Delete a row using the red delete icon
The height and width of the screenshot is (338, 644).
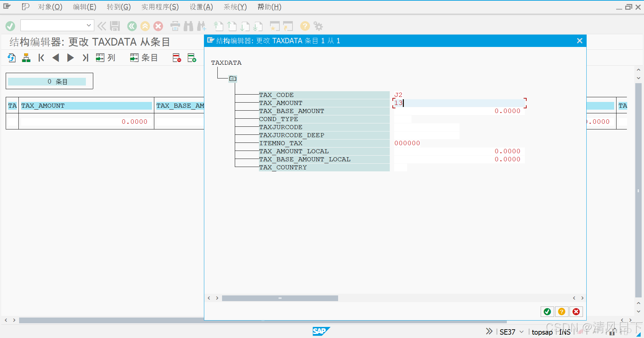tap(176, 58)
